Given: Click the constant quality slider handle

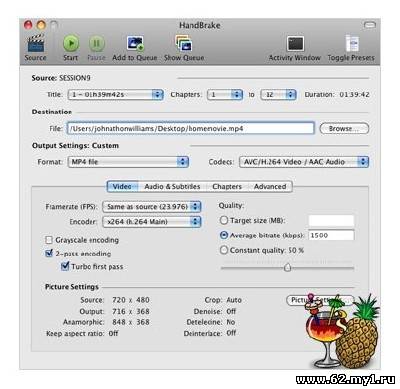Looking at the screenshot, I should click(287, 267).
